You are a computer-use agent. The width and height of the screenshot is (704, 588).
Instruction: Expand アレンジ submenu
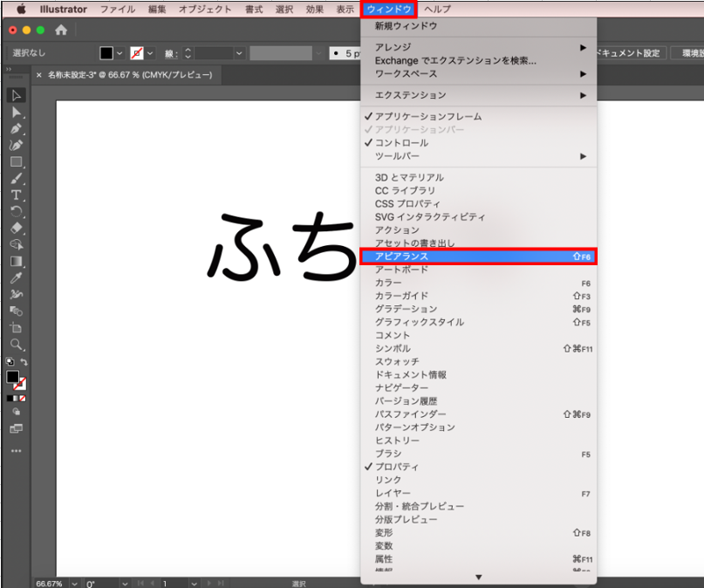point(479,47)
